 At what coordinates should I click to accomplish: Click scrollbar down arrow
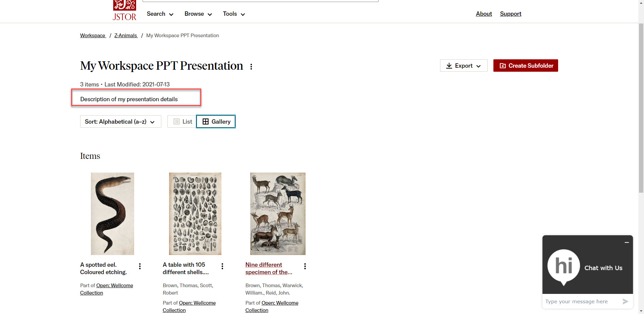pyautogui.click(x=641, y=311)
